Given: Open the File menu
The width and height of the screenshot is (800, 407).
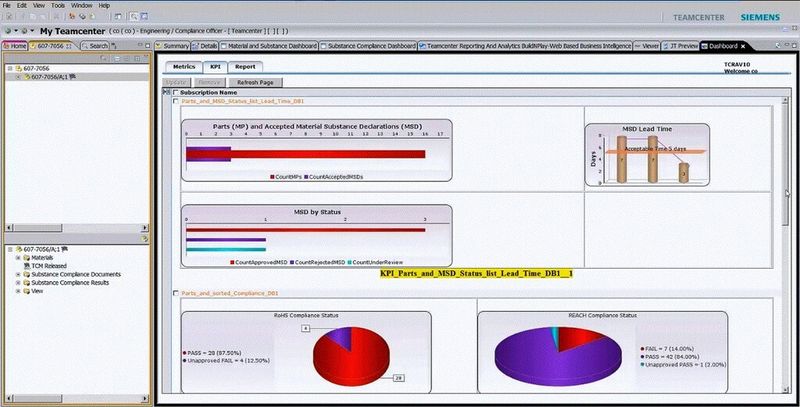Looking at the screenshot, I should click(7, 6).
